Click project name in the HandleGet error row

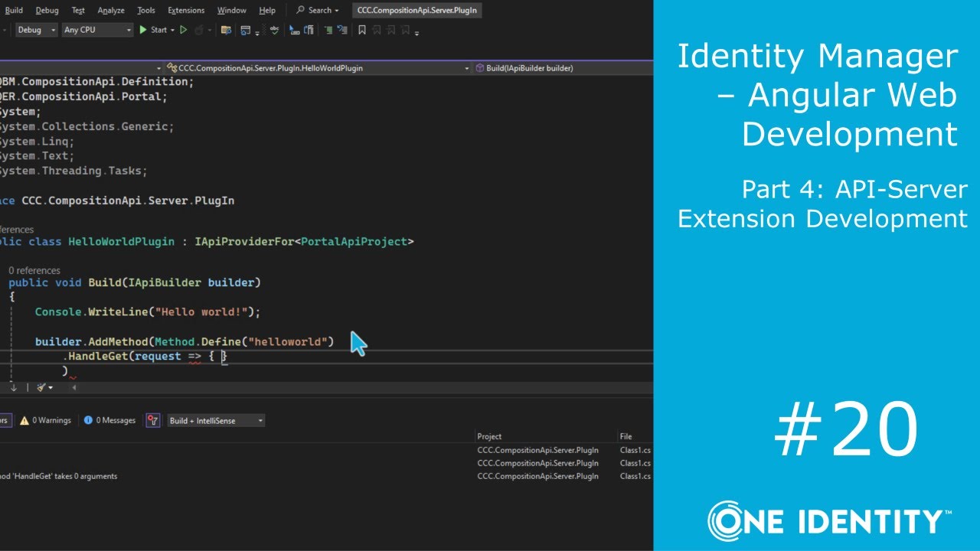click(x=537, y=476)
